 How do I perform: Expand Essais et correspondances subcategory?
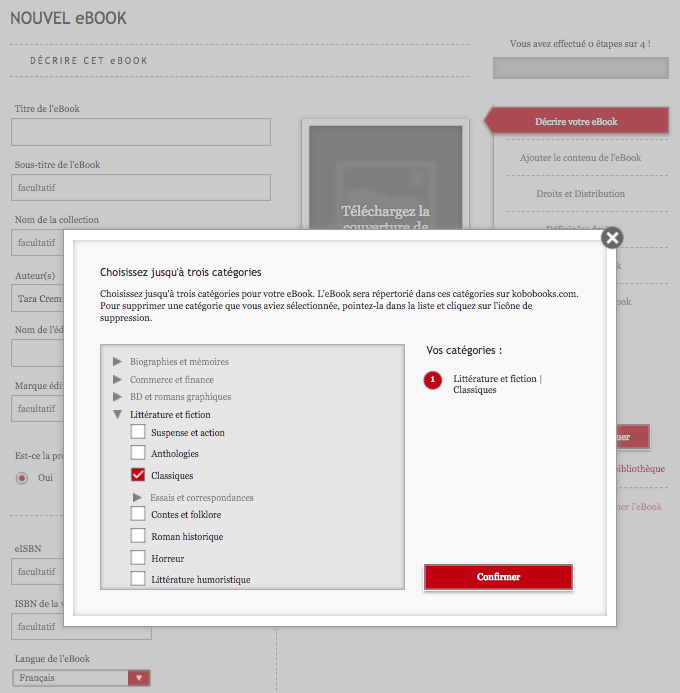click(x=138, y=497)
